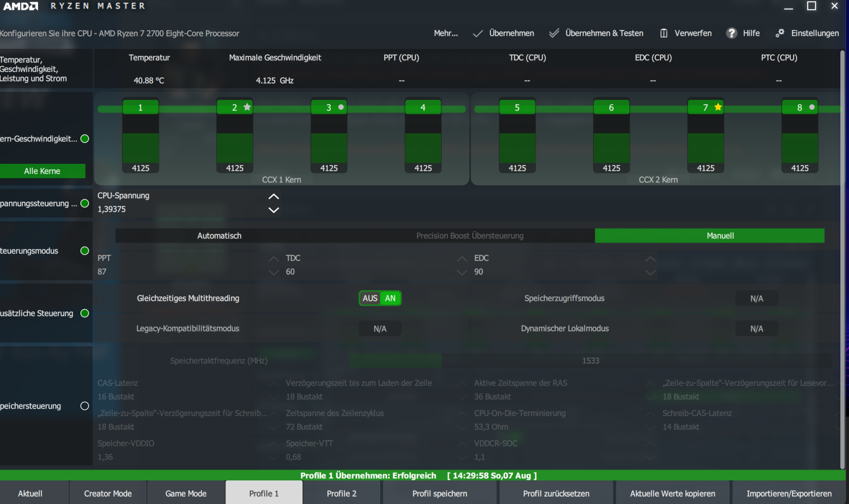Decrease TDC value down chevron
Screen dimensions: 849x504
[x=462, y=272]
